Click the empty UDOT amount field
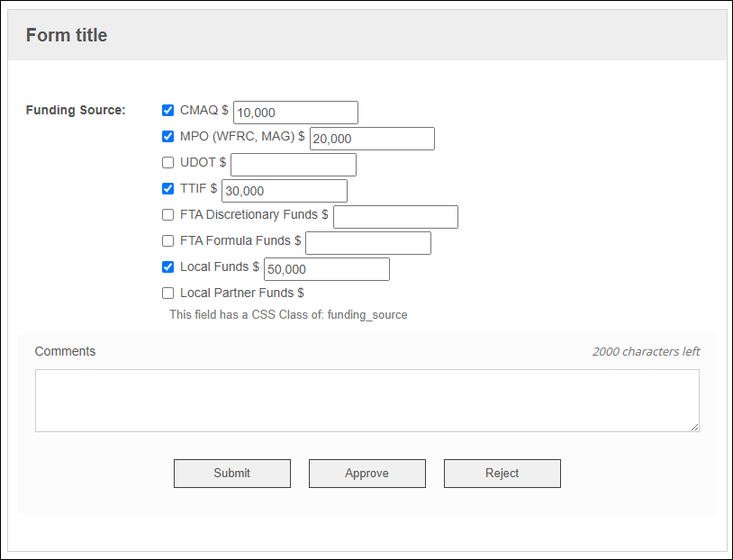Screen dimensions: 733x560 294,165
